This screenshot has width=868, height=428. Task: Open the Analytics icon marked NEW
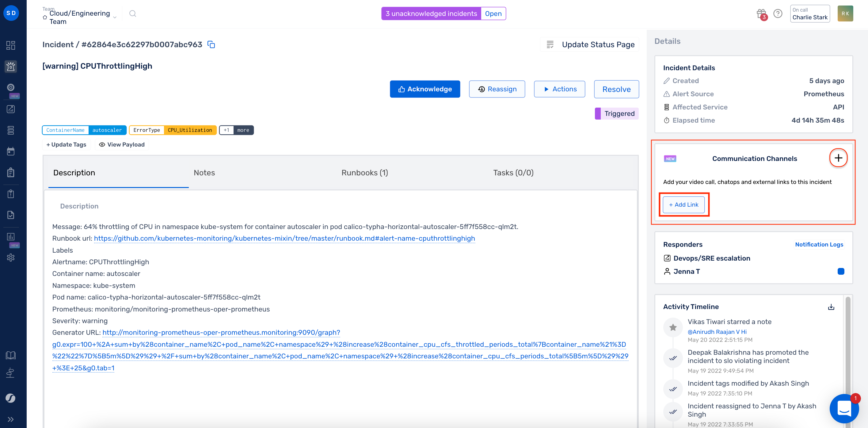(x=11, y=237)
